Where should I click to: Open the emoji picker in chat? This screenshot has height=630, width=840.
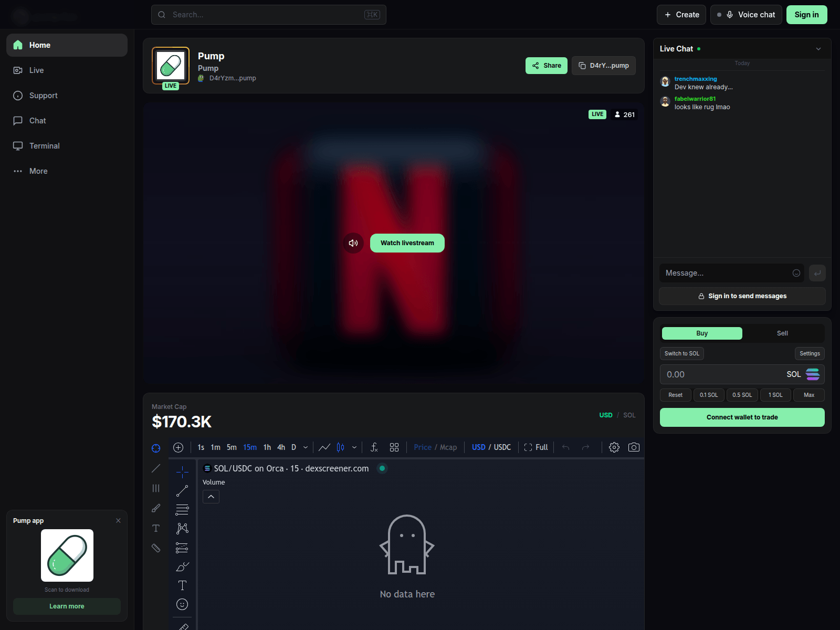click(x=796, y=273)
